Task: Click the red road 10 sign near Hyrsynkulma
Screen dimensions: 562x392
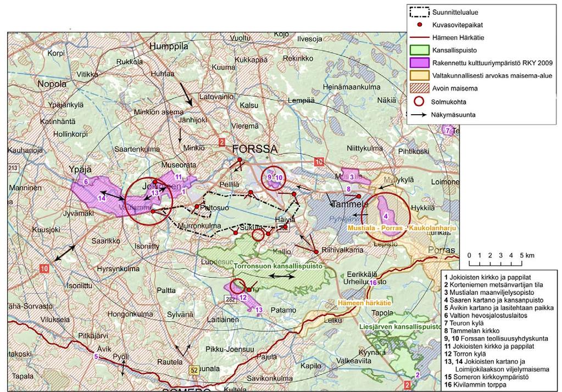Action: click(44, 268)
